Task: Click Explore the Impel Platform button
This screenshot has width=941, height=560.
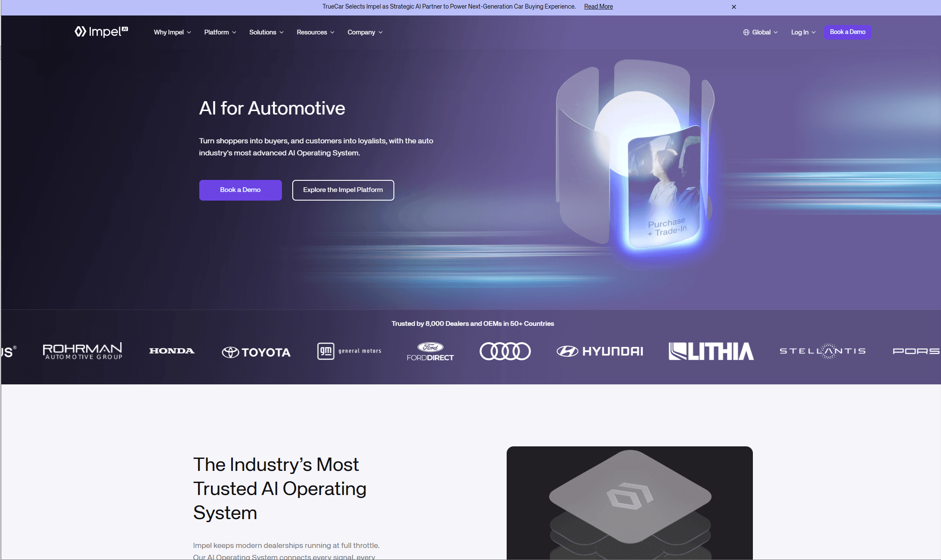Action: pyautogui.click(x=343, y=190)
